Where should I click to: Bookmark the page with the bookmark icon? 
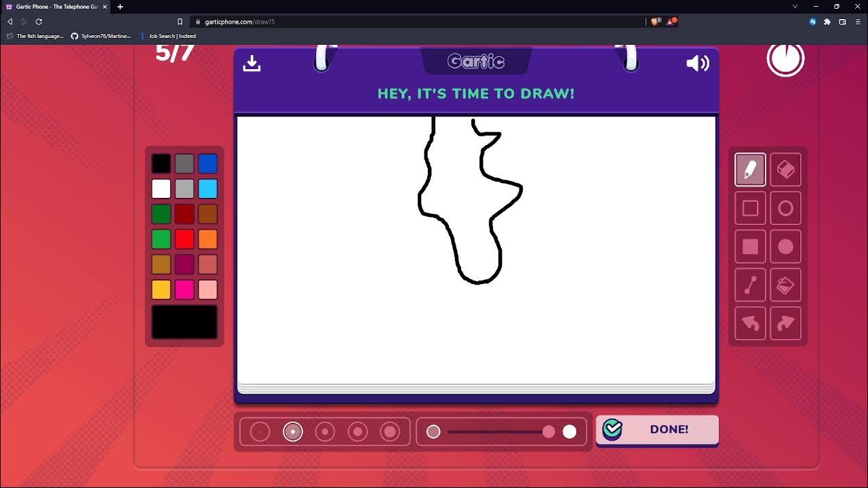180,22
